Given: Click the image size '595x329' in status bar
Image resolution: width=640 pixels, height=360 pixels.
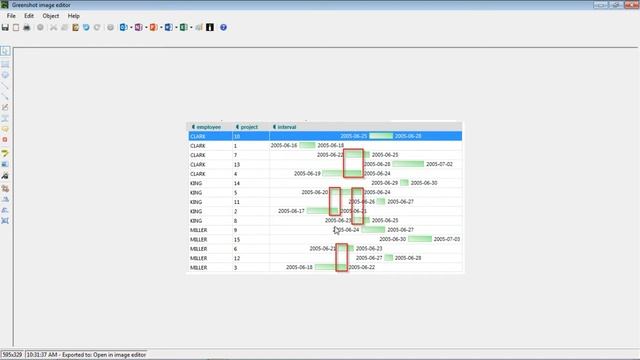Looking at the screenshot, I should click(x=12, y=355).
